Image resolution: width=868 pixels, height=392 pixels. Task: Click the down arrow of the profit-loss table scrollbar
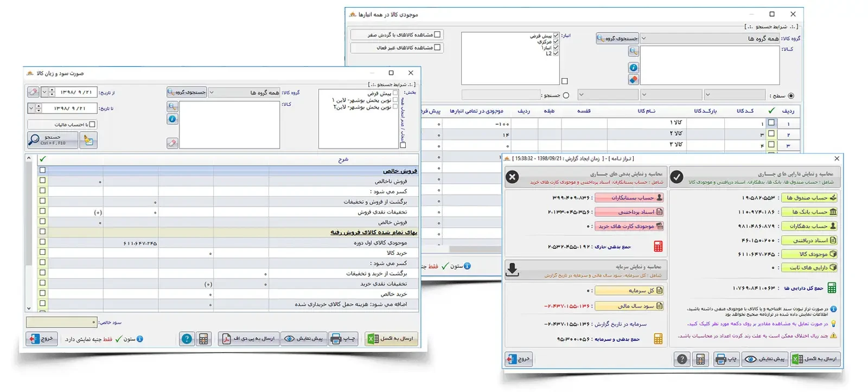[29, 308]
